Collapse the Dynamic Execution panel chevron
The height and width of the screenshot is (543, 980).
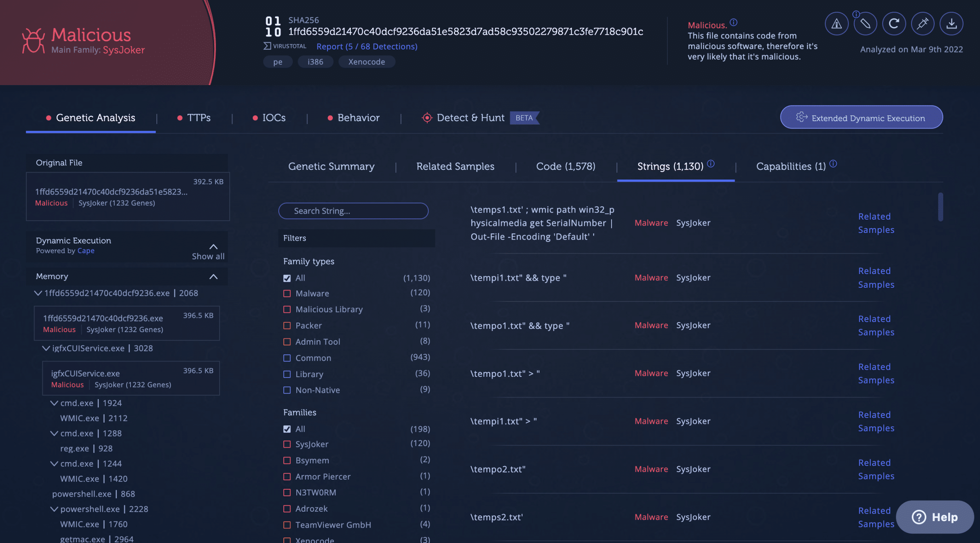(x=213, y=247)
